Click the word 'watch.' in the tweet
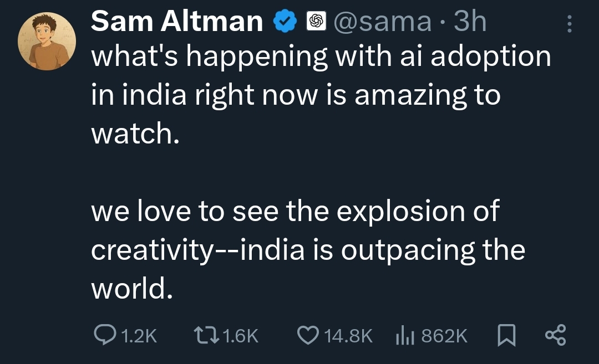The image size is (599, 364). [x=135, y=134]
